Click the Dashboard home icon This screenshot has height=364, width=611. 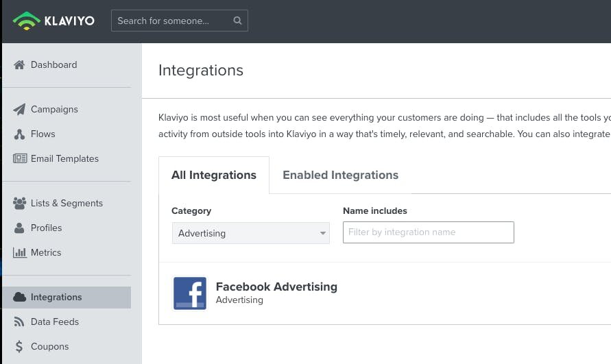pyautogui.click(x=19, y=64)
